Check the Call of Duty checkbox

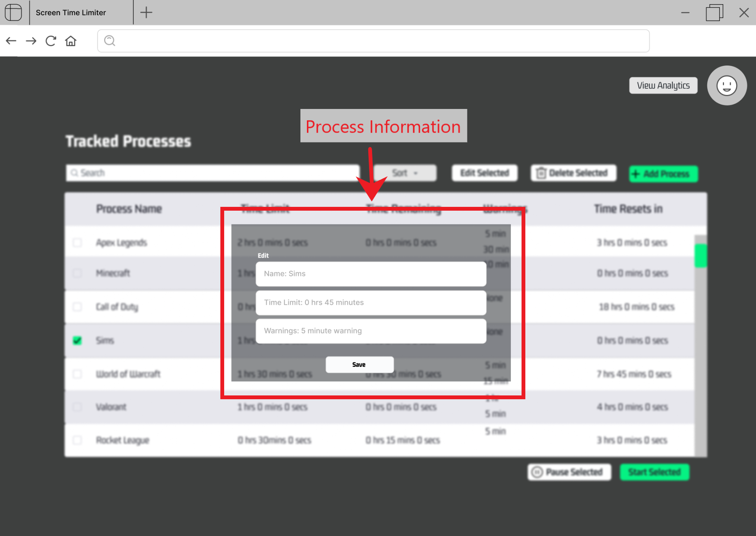(x=77, y=307)
